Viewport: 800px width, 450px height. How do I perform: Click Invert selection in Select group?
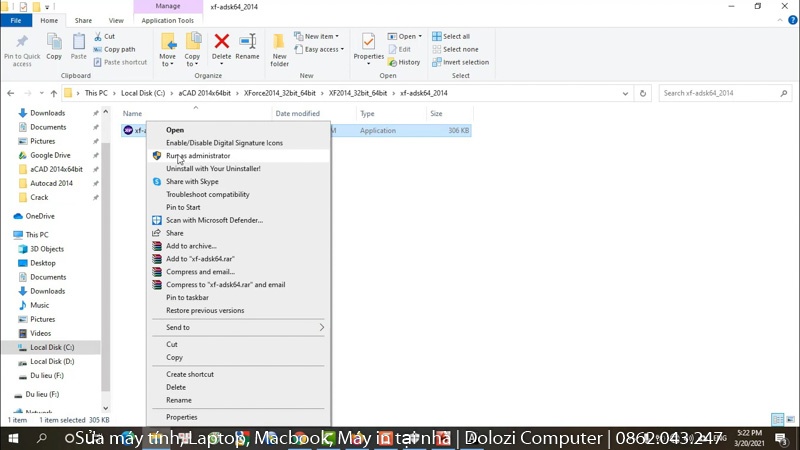click(461, 62)
